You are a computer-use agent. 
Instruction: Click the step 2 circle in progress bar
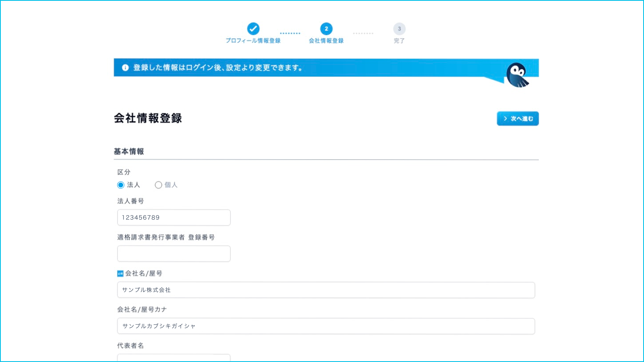pyautogui.click(x=326, y=29)
